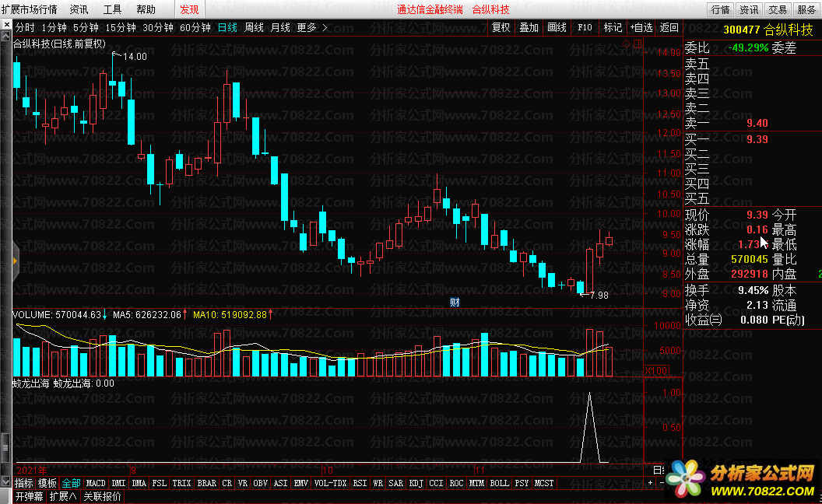Switch the indicator to ASI
Viewport: 822px width, 504px height.
pos(280,483)
